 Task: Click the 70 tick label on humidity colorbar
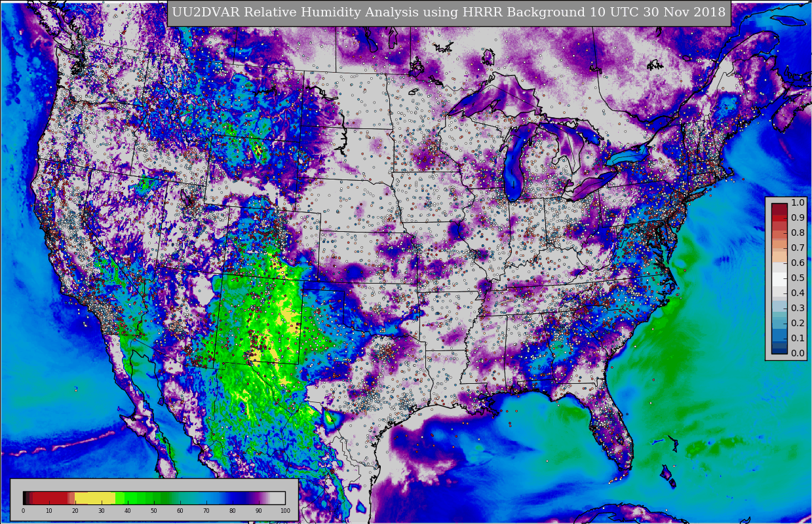pos(206,511)
